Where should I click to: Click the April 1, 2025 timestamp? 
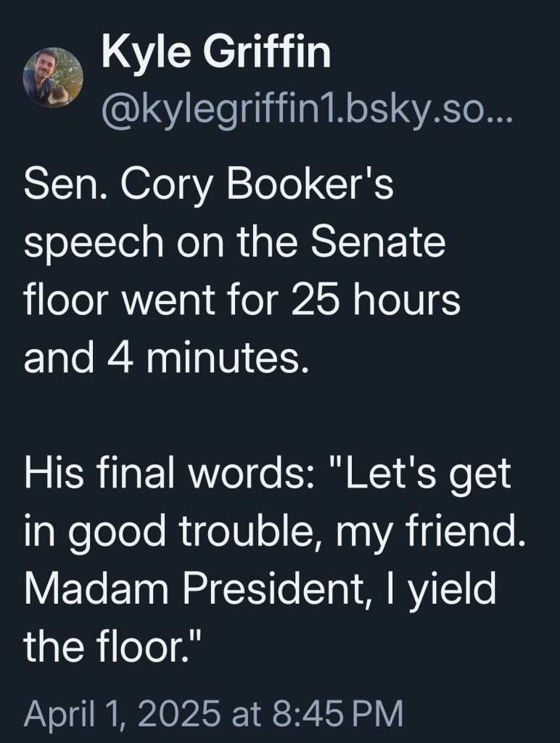pos(213,713)
